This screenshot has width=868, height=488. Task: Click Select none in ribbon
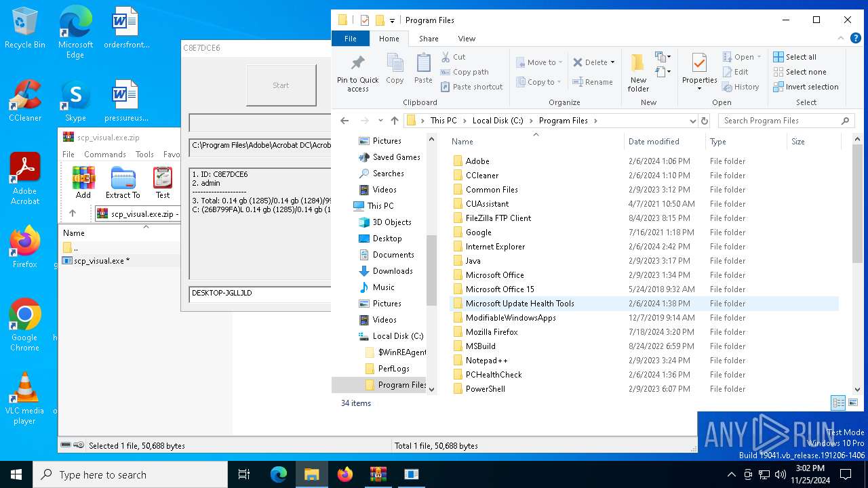[x=800, y=72]
